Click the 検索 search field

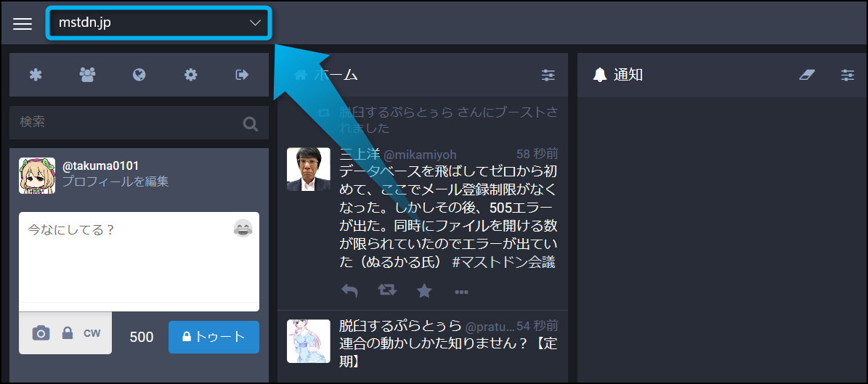click(x=123, y=123)
